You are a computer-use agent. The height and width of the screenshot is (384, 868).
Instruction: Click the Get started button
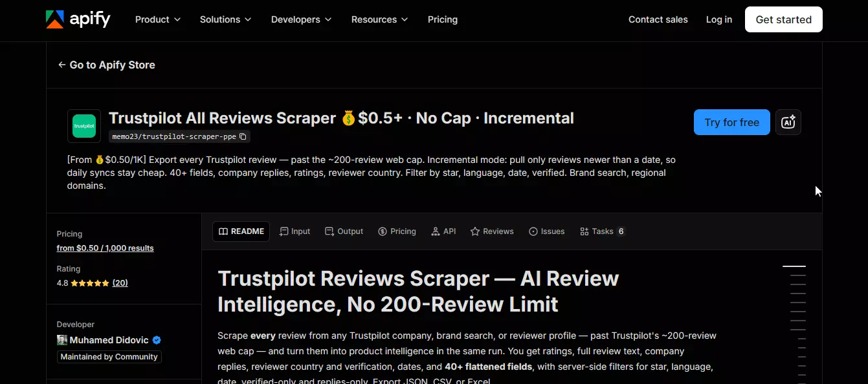point(784,19)
